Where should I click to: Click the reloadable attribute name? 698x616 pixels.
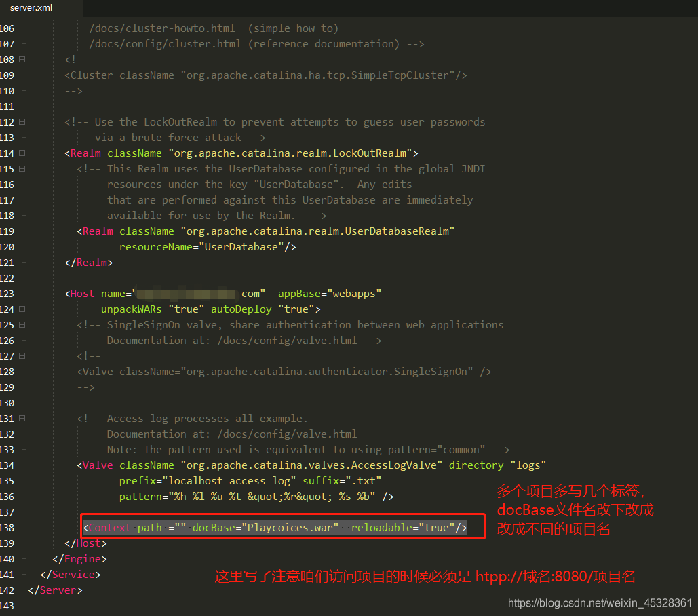382,527
